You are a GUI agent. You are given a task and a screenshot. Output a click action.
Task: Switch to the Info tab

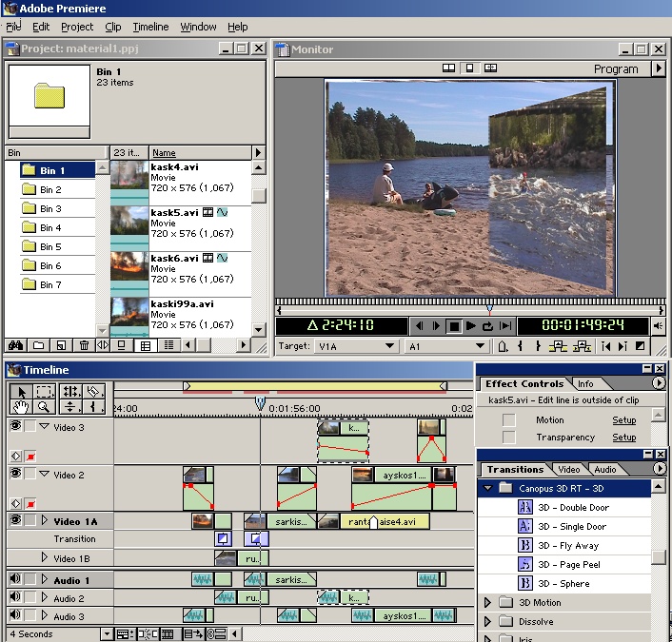pyautogui.click(x=585, y=383)
